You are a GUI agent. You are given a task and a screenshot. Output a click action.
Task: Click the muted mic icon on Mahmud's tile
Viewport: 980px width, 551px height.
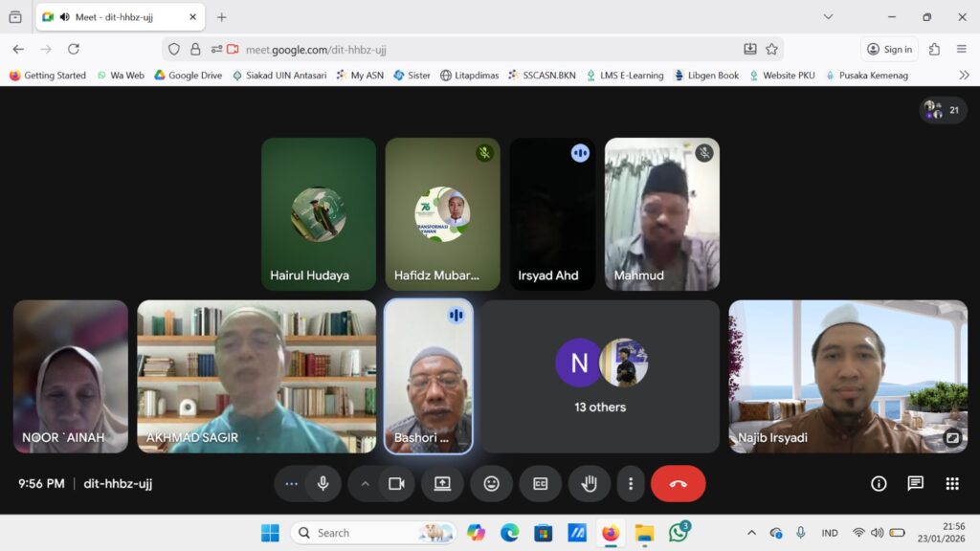[704, 153]
